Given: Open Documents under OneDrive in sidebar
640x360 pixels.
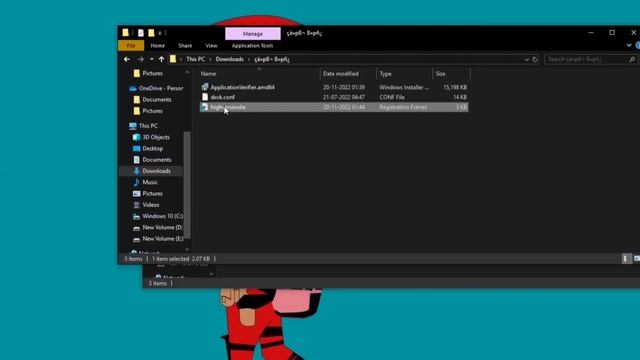Looking at the screenshot, I should click(x=157, y=100).
